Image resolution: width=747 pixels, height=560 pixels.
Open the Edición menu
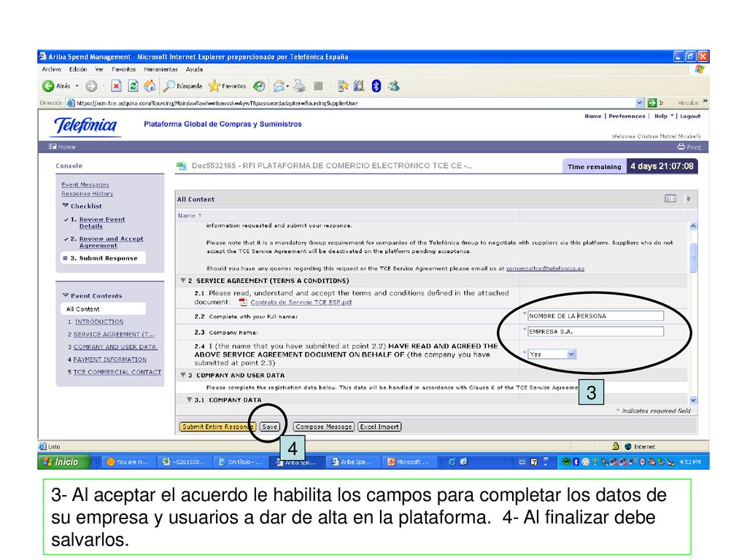click(78, 69)
